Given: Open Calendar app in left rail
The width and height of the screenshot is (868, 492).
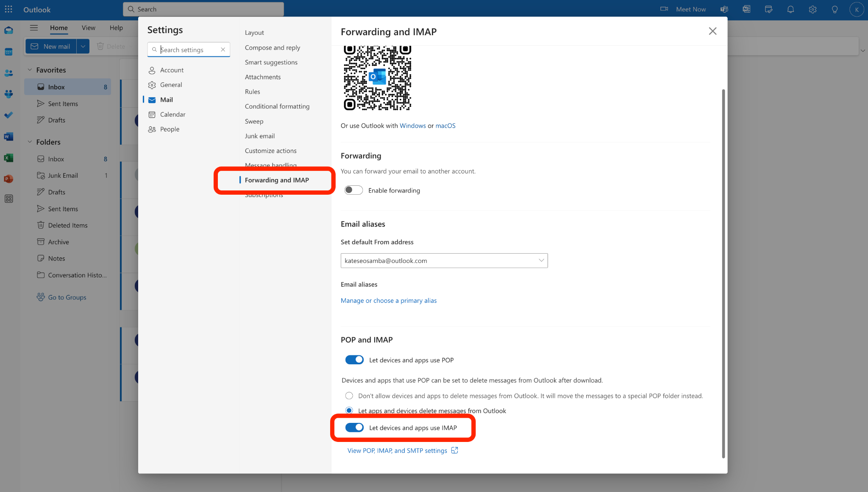Looking at the screenshot, I should [x=8, y=52].
